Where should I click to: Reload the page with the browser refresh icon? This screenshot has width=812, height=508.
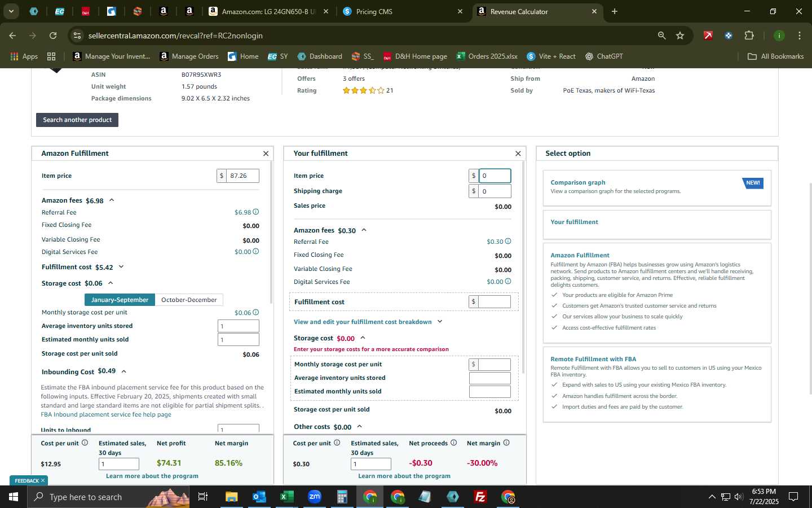(x=53, y=36)
